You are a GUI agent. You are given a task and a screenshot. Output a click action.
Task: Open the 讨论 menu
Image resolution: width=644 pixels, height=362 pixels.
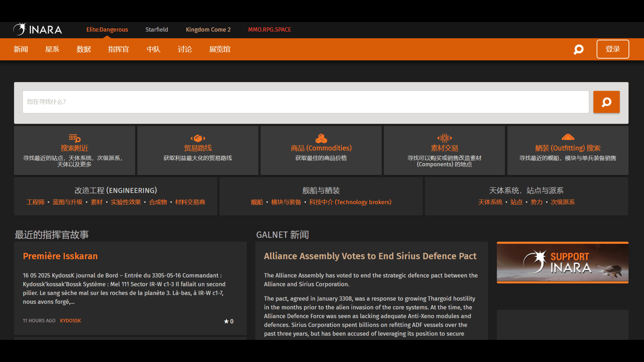point(185,49)
